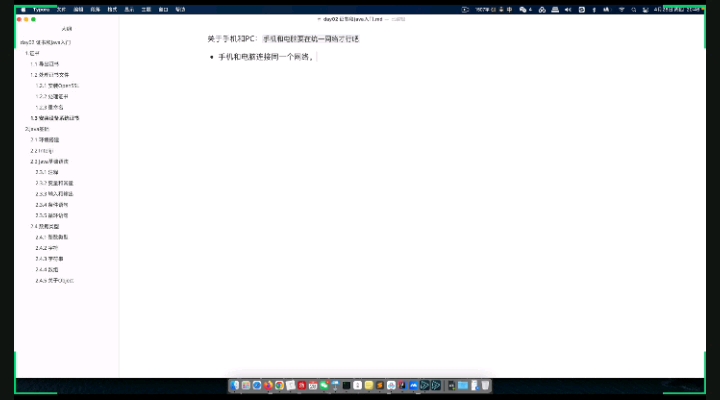Open the Control Center icon

[x=646, y=10]
